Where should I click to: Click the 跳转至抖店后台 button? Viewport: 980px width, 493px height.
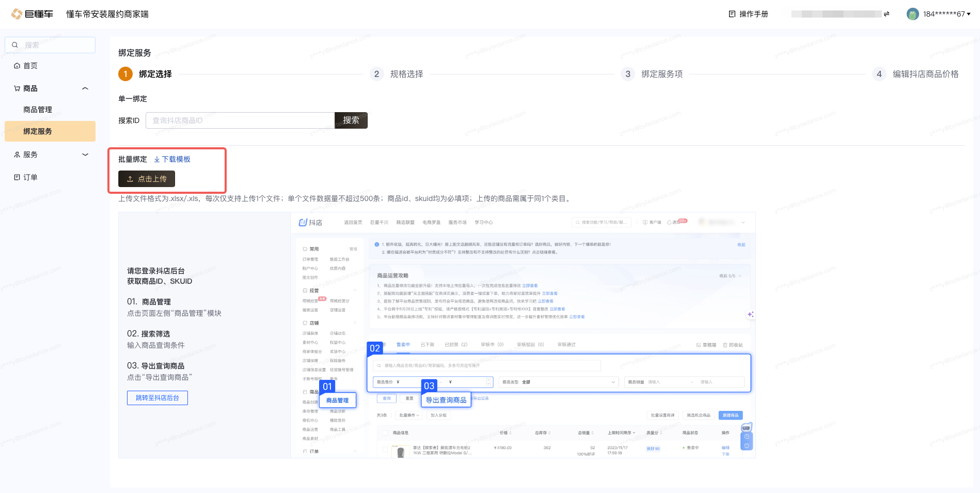point(157,398)
